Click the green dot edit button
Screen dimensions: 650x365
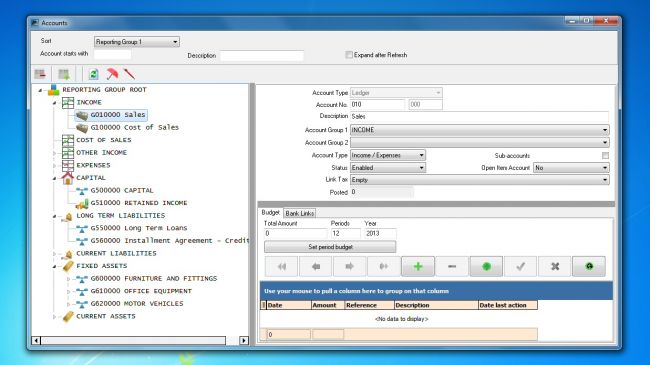486,266
